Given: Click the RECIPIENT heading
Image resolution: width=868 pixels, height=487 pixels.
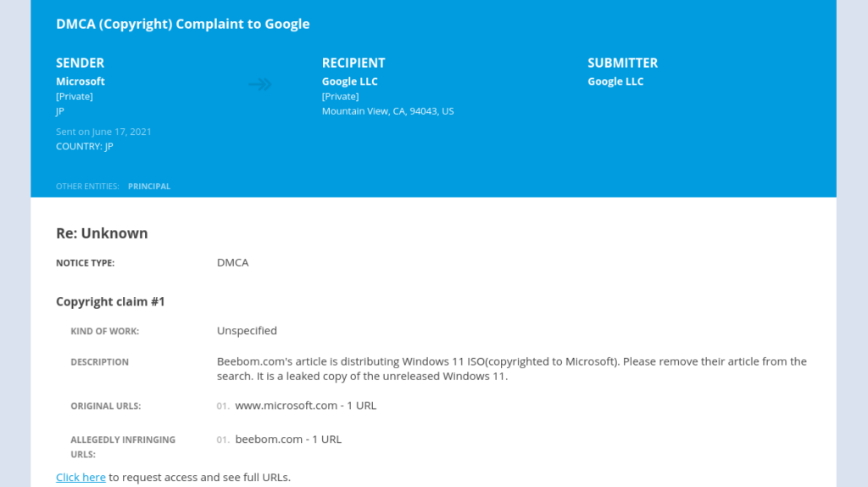Looking at the screenshot, I should click(353, 63).
